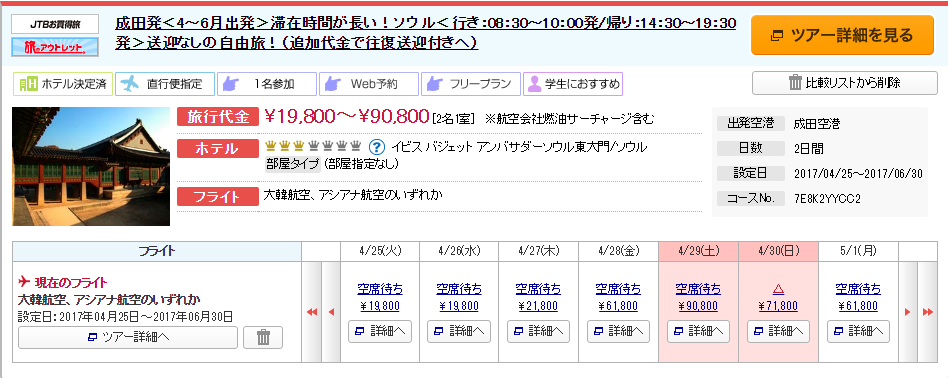
Task: Click the ツアー詳細を見る orange button
Action: (x=842, y=35)
